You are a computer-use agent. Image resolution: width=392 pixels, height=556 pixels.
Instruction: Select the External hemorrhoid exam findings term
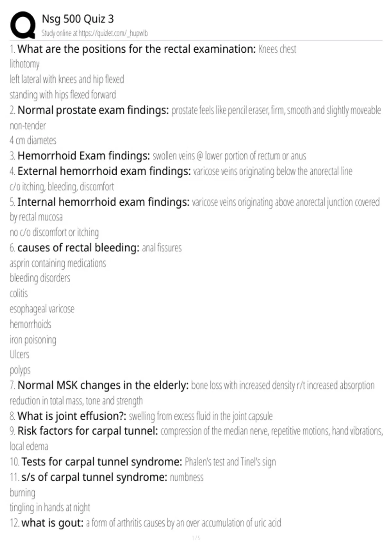104,171
